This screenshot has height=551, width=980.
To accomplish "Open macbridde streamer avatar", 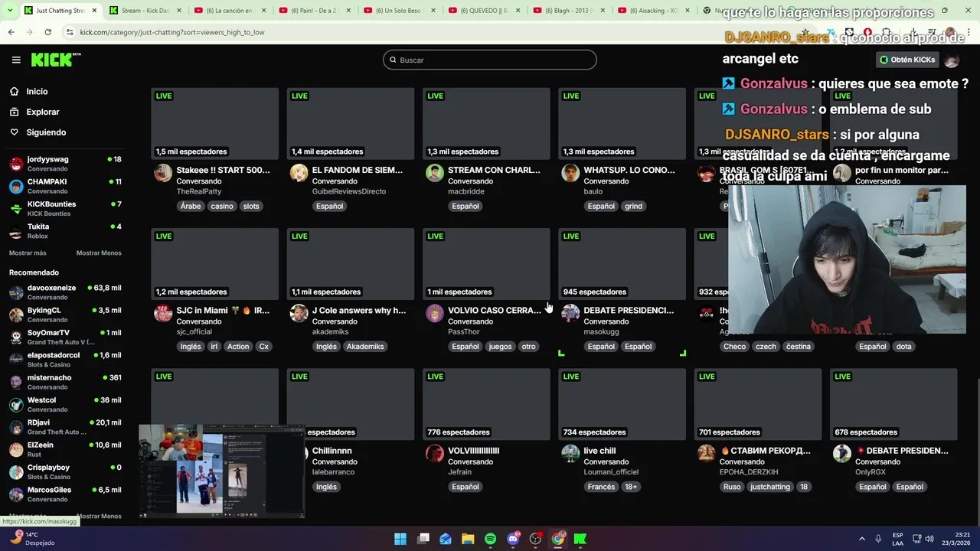I will click(x=434, y=173).
